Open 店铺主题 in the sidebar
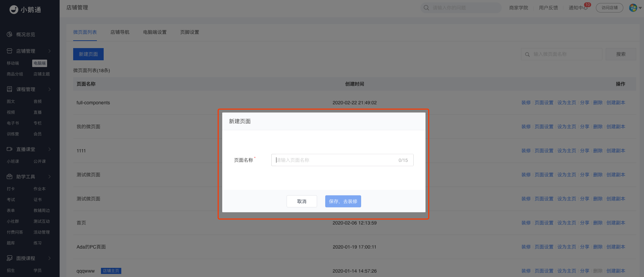 [x=42, y=74]
